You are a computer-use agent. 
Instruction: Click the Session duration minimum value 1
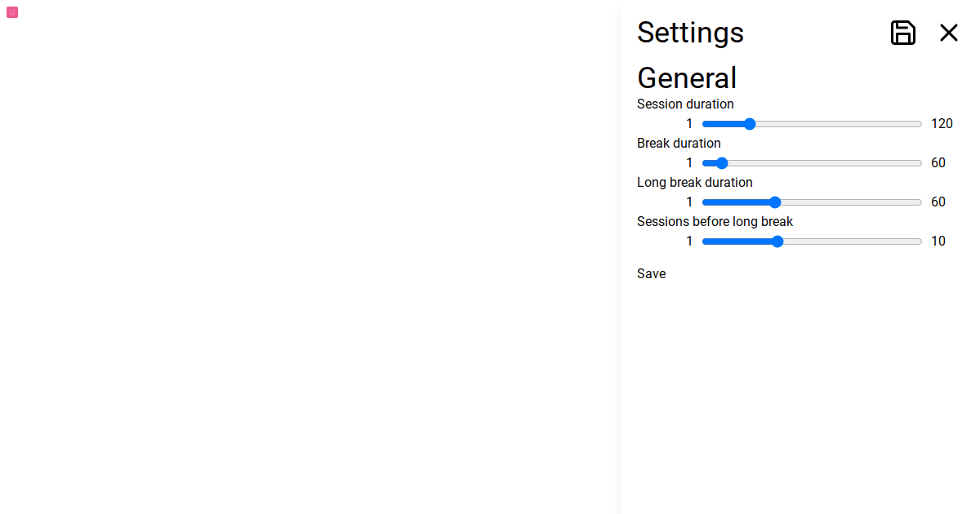pyautogui.click(x=689, y=124)
